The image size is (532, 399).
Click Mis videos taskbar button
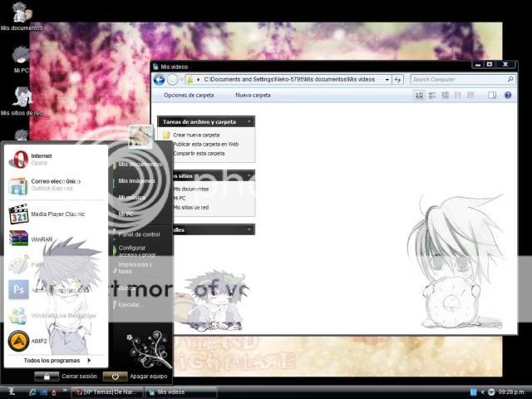point(182,392)
